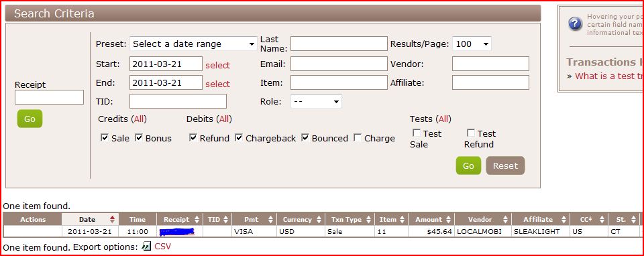Click the Go button beside Reset
This screenshot has height=256, width=644.
point(468,166)
